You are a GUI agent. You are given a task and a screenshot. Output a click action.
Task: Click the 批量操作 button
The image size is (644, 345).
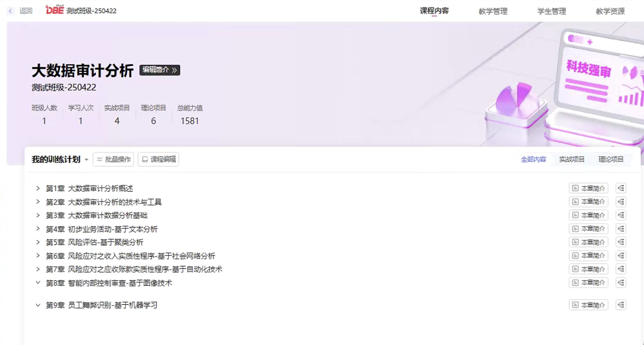click(x=114, y=159)
